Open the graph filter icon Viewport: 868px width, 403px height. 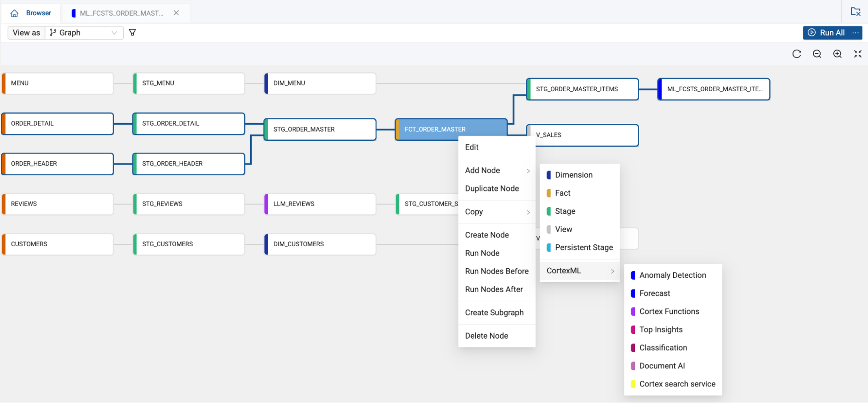pos(132,32)
